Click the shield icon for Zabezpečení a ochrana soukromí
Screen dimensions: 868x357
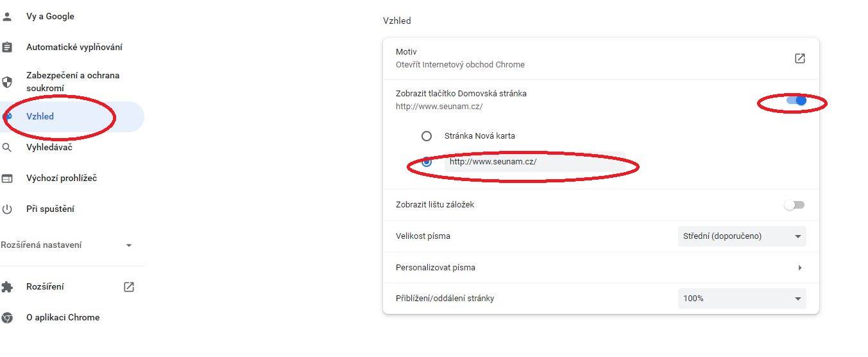(x=7, y=82)
